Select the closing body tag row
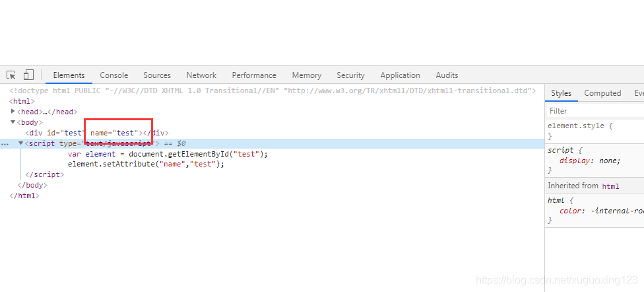This screenshot has height=292, width=644. (x=32, y=185)
